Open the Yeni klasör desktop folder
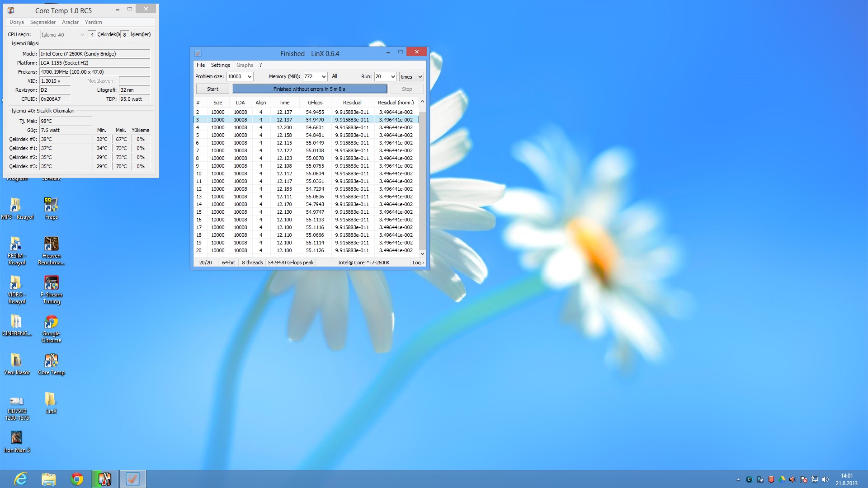The height and width of the screenshot is (488, 868). click(17, 364)
